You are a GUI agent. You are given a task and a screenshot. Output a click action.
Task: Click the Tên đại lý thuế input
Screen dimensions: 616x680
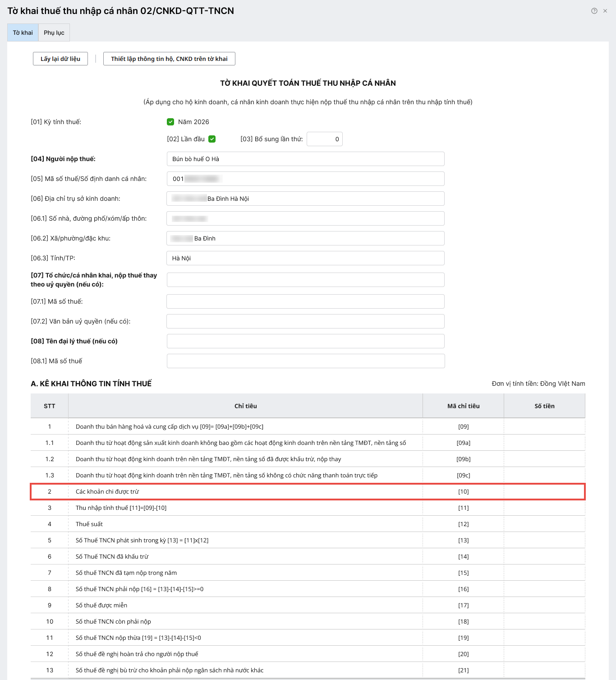[x=305, y=341]
